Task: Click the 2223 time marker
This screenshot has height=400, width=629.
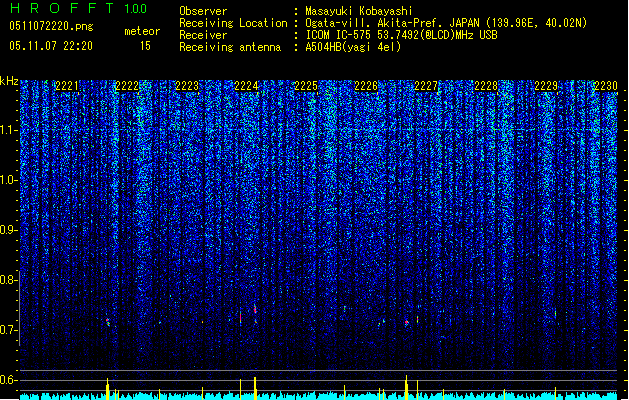Action: coord(187,86)
